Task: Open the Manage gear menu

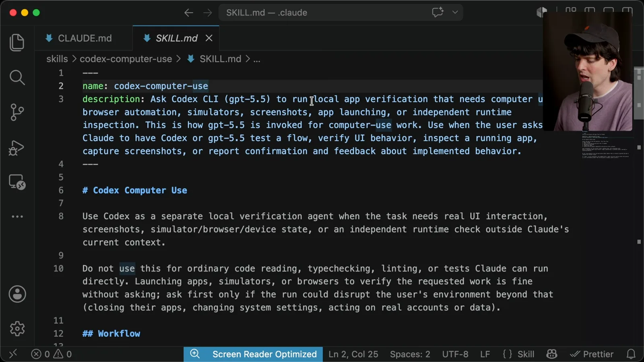Action: 17,329
